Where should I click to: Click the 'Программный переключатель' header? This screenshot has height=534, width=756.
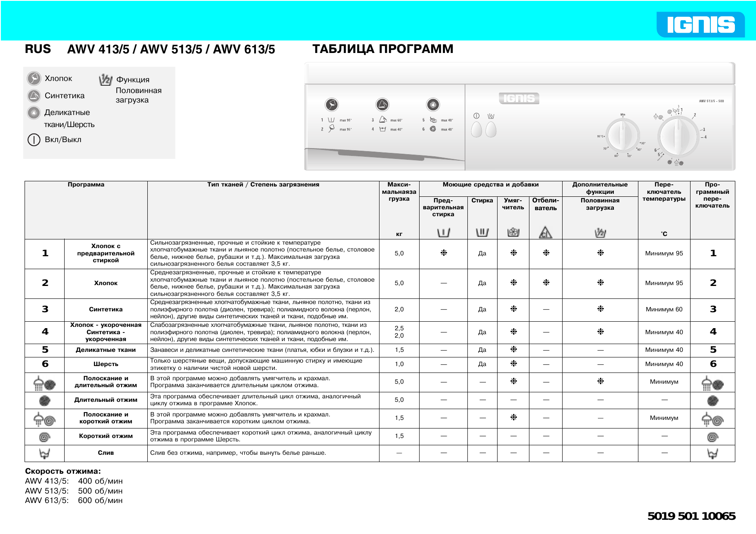712,195
